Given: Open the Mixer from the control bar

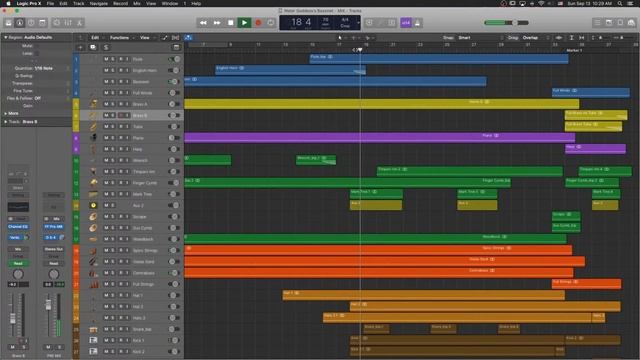Looking at the screenshot, I should pyautogui.click(x=68, y=23).
